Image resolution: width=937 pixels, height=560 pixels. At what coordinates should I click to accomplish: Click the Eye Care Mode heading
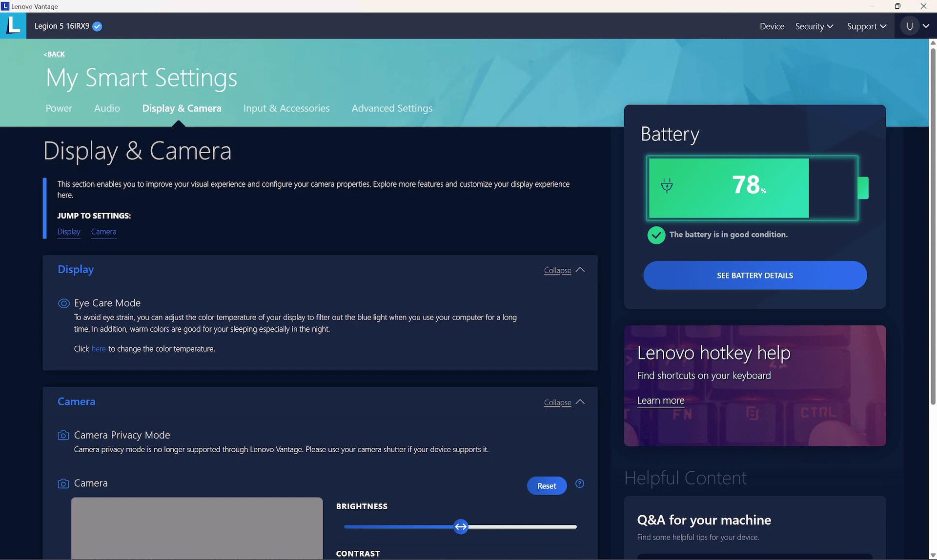(x=107, y=303)
